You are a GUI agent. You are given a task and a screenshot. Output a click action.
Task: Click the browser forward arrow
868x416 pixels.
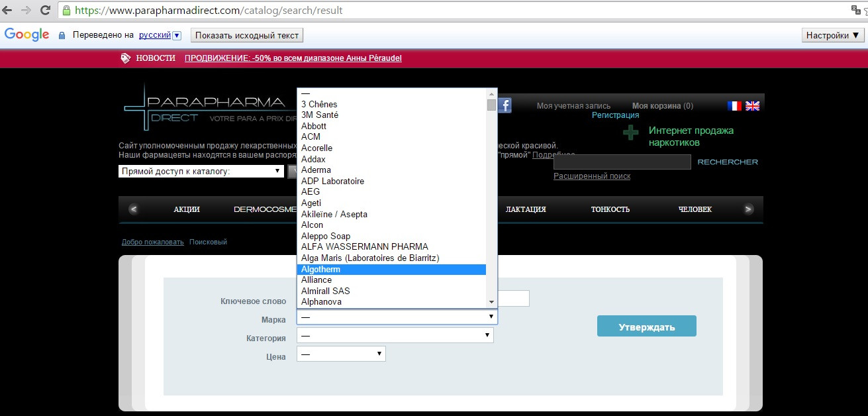pyautogui.click(x=26, y=11)
